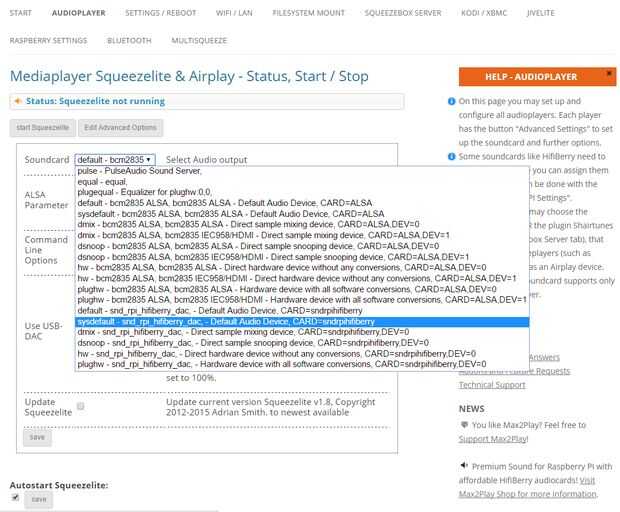Image resolution: width=620 pixels, height=512 pixels.
Task: Choose plughw snd_rpi_hifiberry_dac option
Action: pyautogui.click(x=302, y=364)
